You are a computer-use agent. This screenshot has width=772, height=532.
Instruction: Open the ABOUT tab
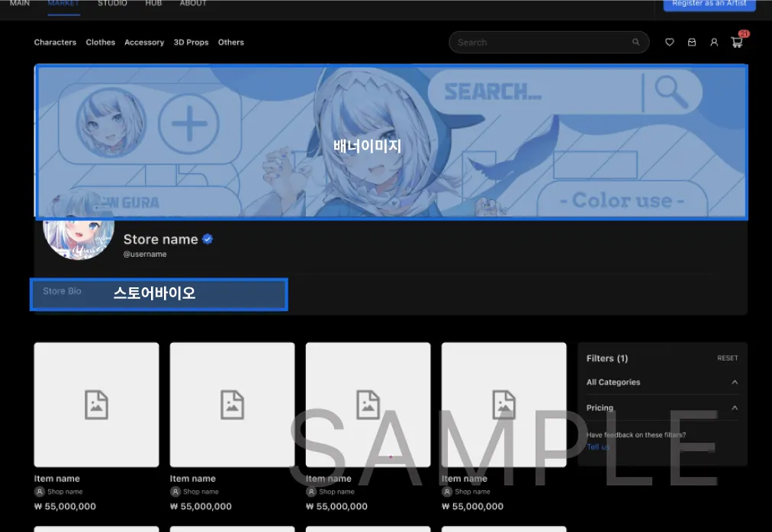click(x=193, y=4)
